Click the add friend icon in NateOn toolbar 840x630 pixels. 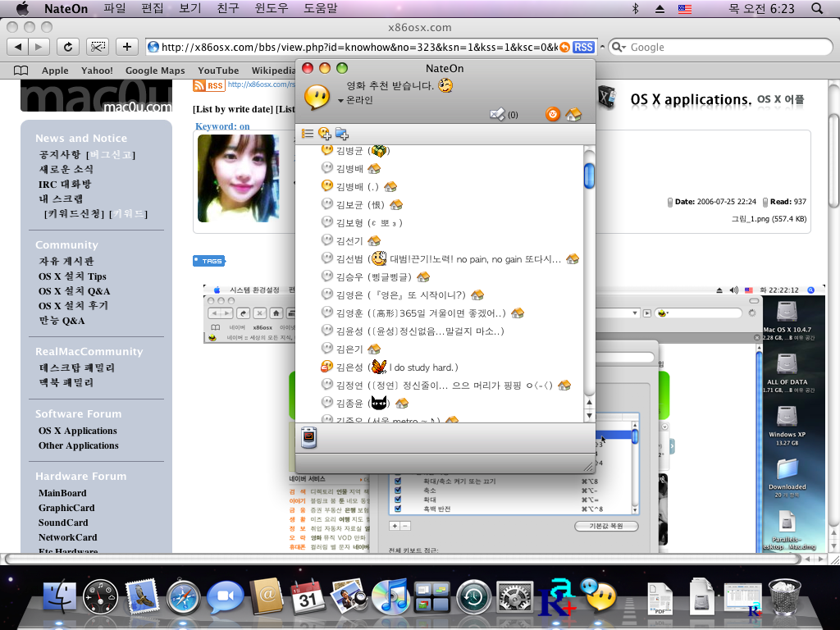324,134
